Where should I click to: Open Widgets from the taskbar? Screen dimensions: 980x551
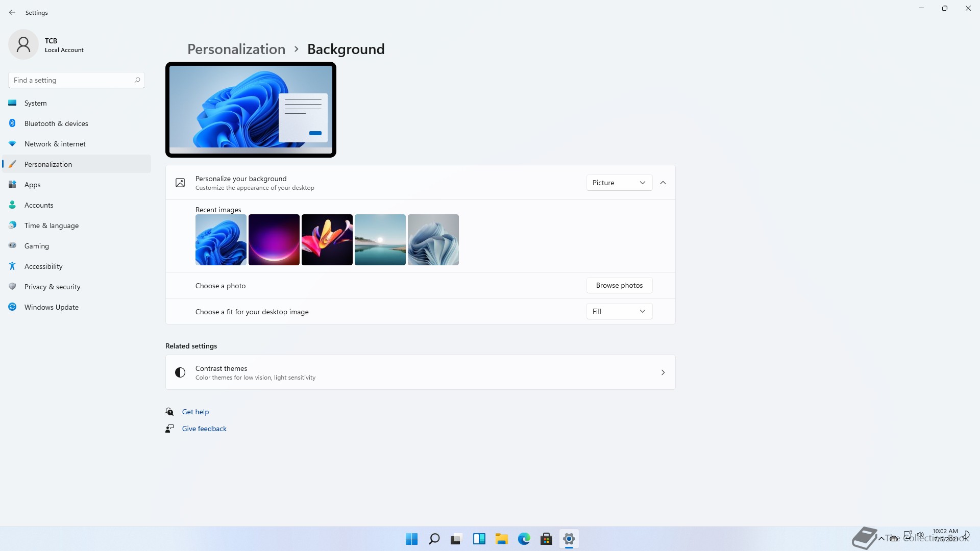479,539
